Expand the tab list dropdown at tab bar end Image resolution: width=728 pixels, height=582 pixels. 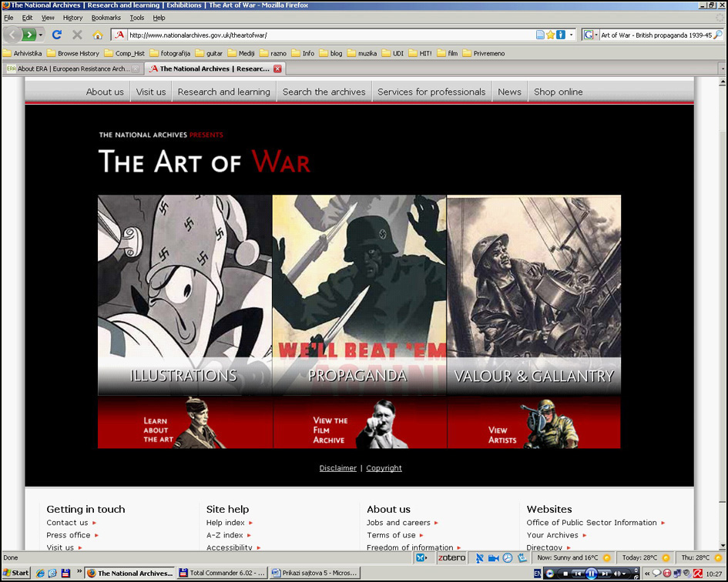pyautogui.click(x=722, y=69)
